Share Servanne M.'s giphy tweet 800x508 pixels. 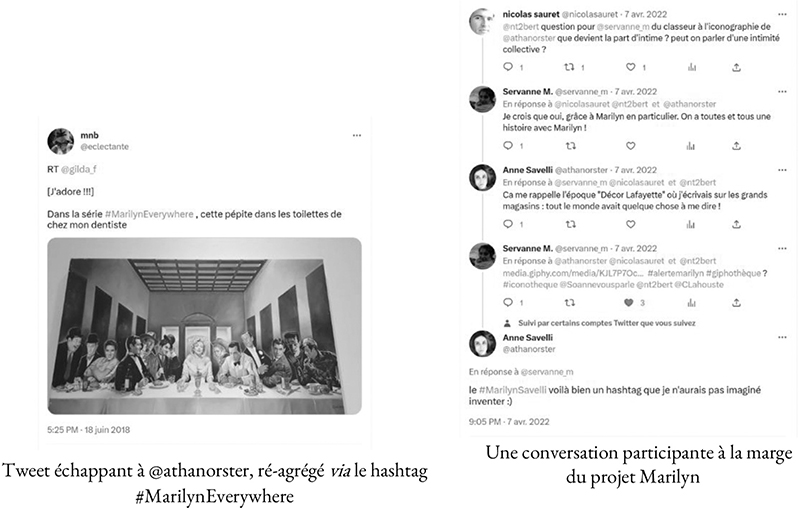click(736, 302)
